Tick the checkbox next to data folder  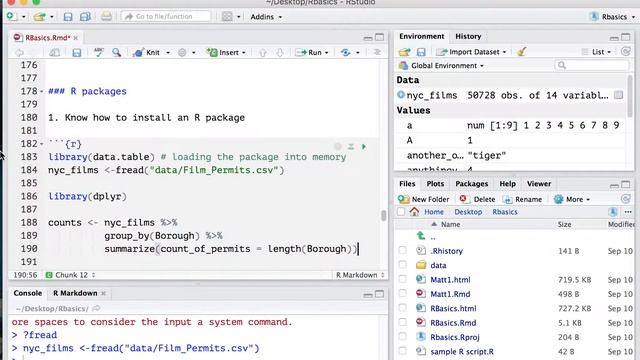pos(402,265)
